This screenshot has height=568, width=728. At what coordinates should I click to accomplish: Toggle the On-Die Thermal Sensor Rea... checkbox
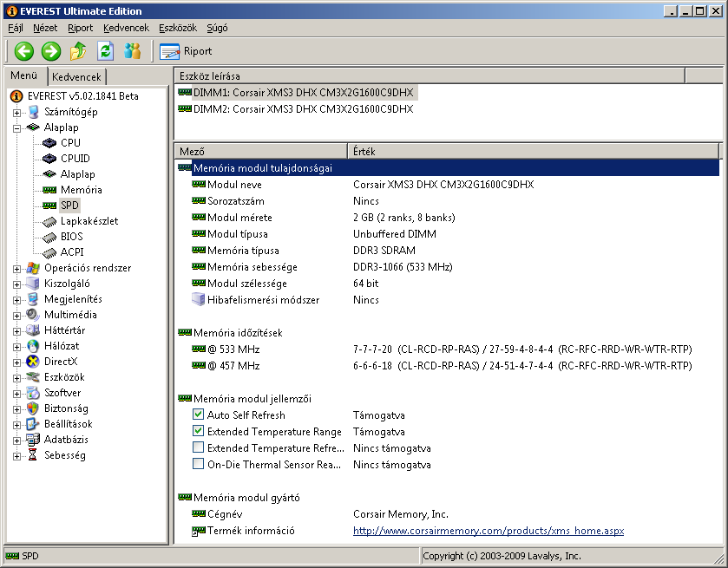(198, 464)
